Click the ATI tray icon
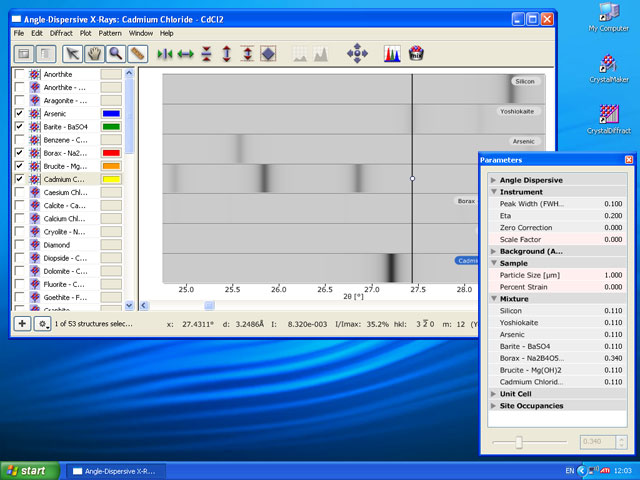Viewport: 640px width, 480px height. (x=605, y=470)
